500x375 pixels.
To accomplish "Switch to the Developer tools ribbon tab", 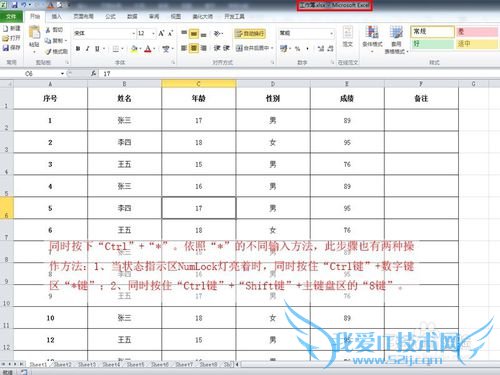I will (234, 16).
